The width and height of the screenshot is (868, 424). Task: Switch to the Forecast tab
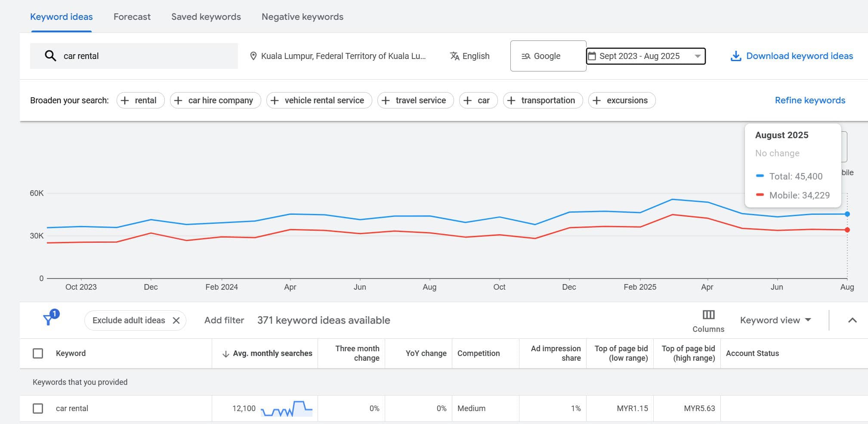click(x=132, y=17)
